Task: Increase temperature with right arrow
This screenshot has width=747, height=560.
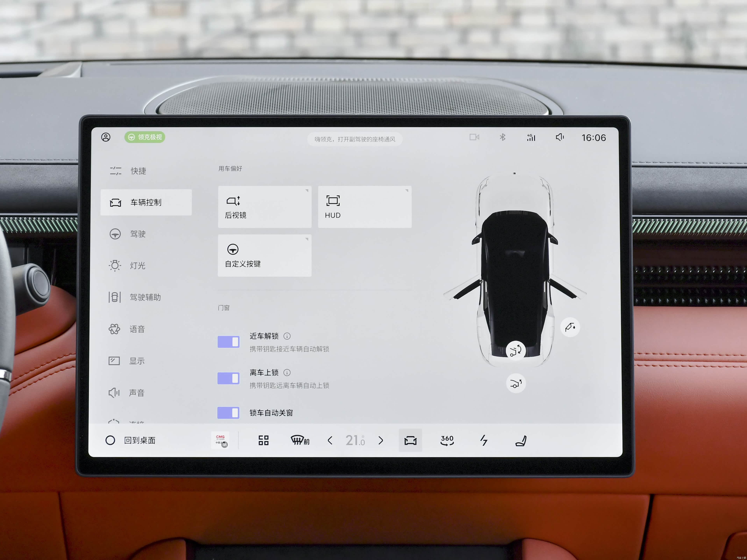Action: (381, 440)
